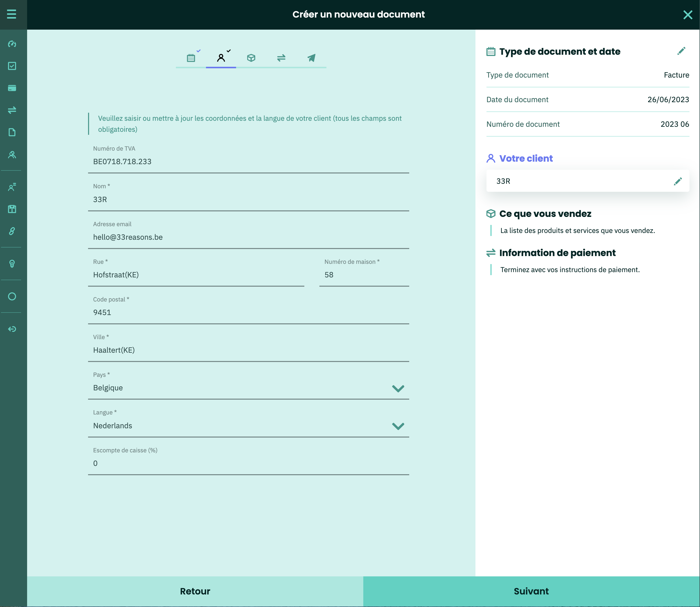Image resolution: width=700 pixels, height=607 pixels.
Task: Click the Suivant button
Action: pos(531,591)
